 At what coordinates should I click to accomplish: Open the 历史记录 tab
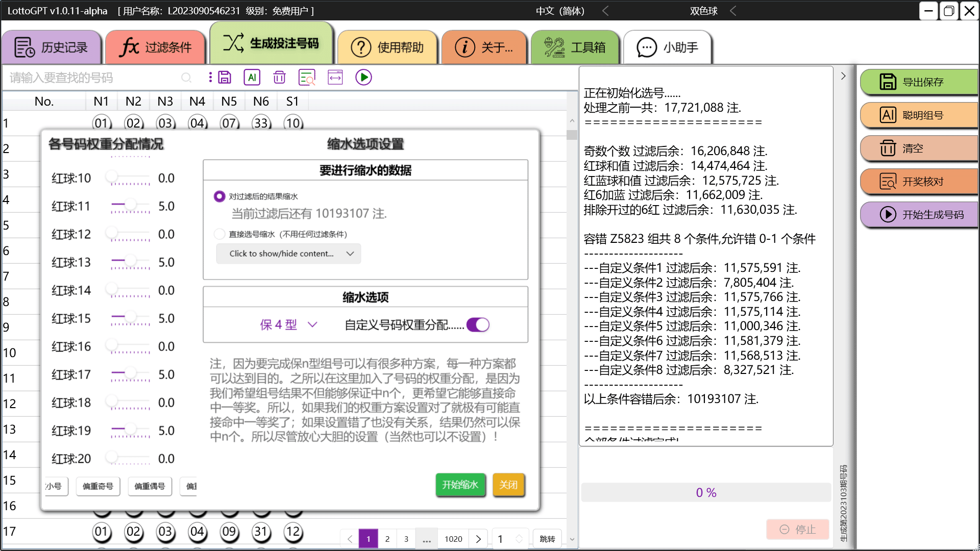coord(51,47)
